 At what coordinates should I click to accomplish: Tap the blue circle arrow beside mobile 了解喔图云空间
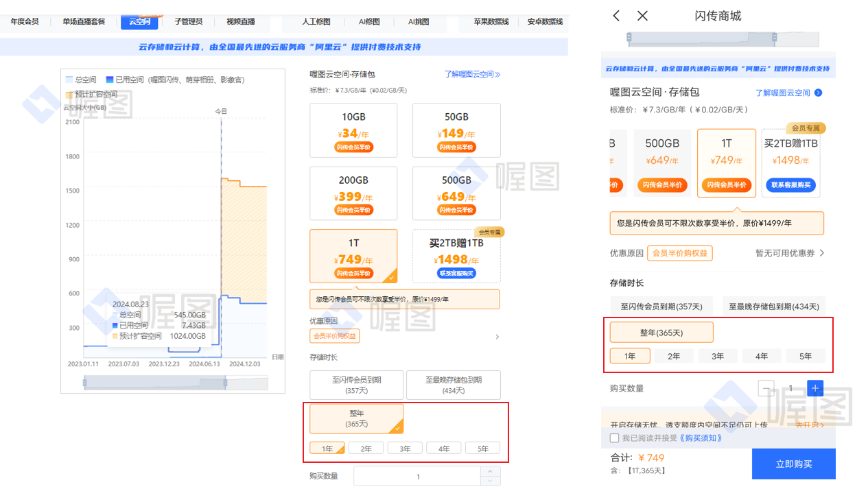coord(818,93)
